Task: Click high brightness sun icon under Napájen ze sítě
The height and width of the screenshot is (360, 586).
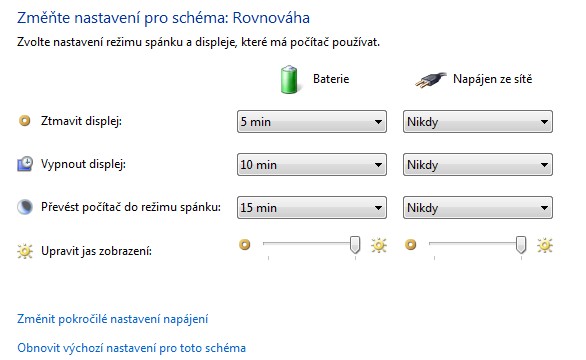Action: click(545, 245)
